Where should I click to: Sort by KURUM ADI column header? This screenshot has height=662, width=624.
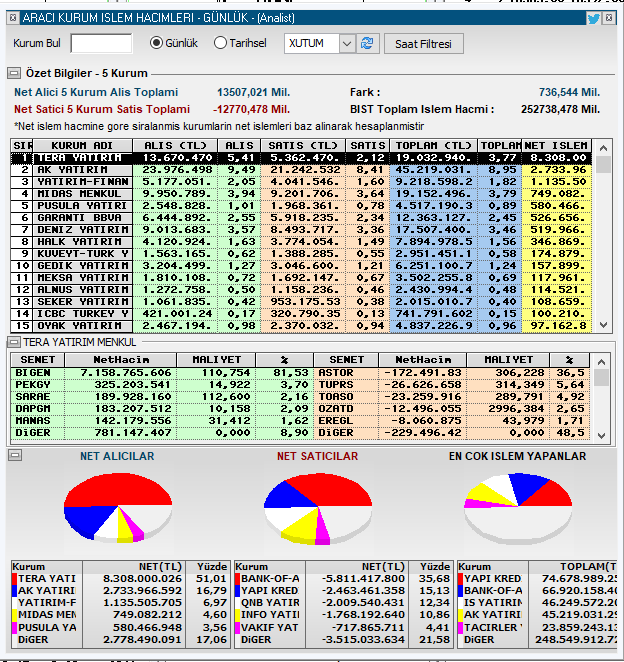[x=82, y=146]
